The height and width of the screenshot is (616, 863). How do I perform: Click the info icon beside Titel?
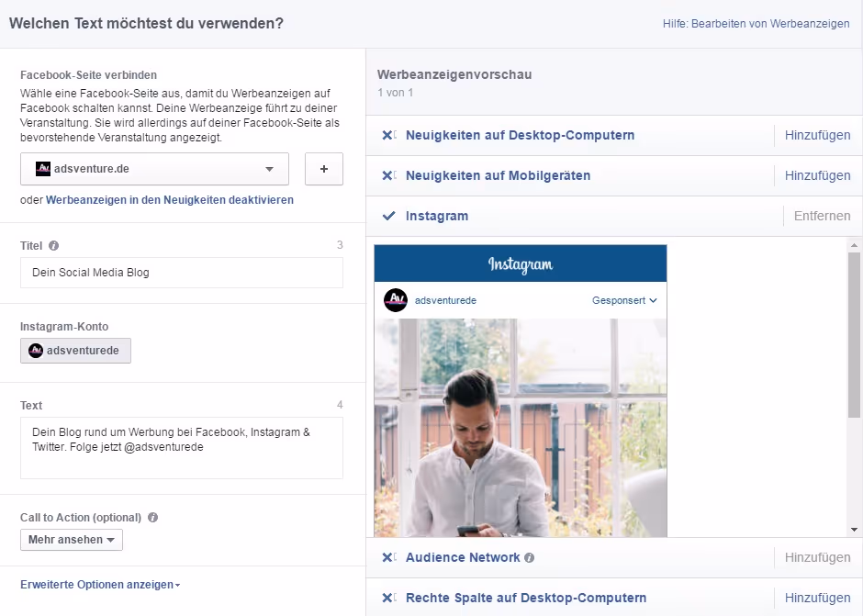coord(53,245)
